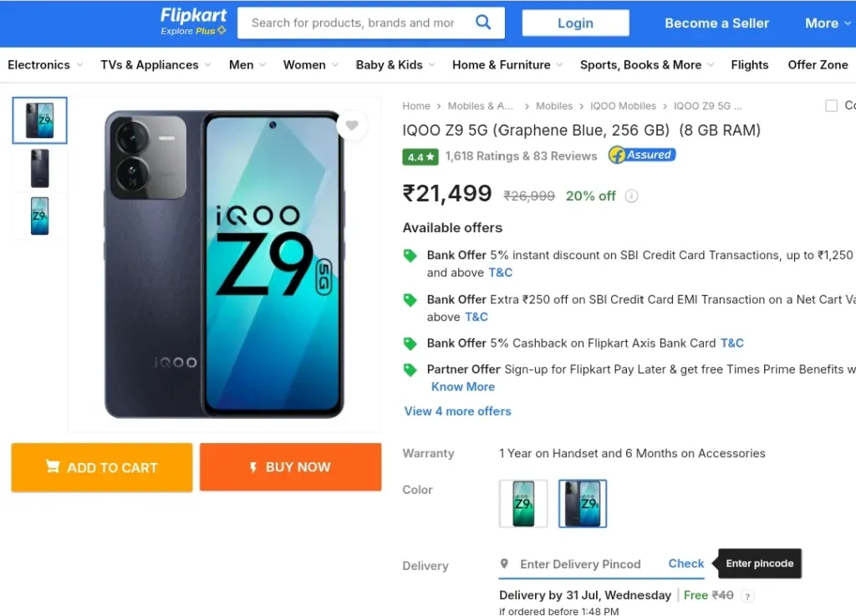Click the Flipkart Explore Plus logo
The height and width of the screenshot is (616, 856).
click(193, 22)
